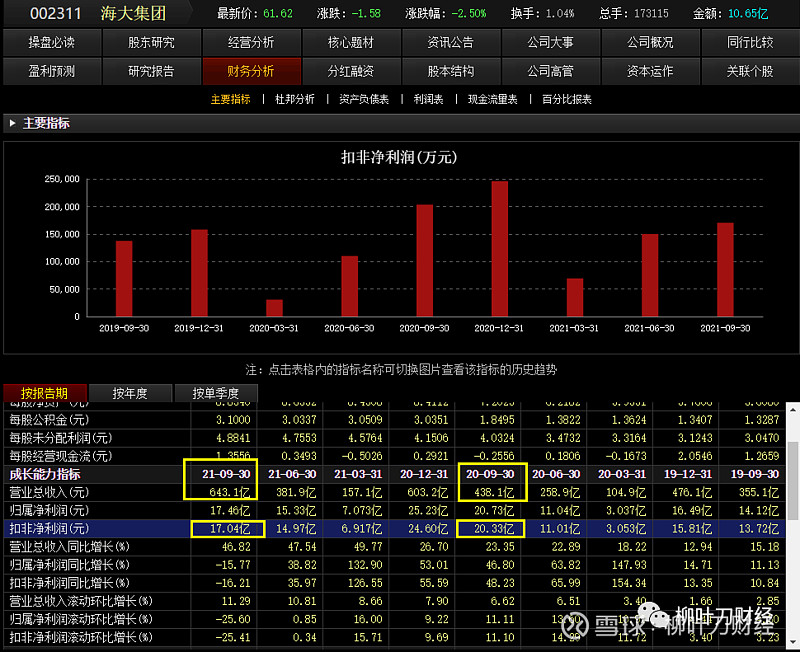Switch to 杜邦分析 sub-tab
The height and width of the screenshot is (652, 800).
point(295,99)
